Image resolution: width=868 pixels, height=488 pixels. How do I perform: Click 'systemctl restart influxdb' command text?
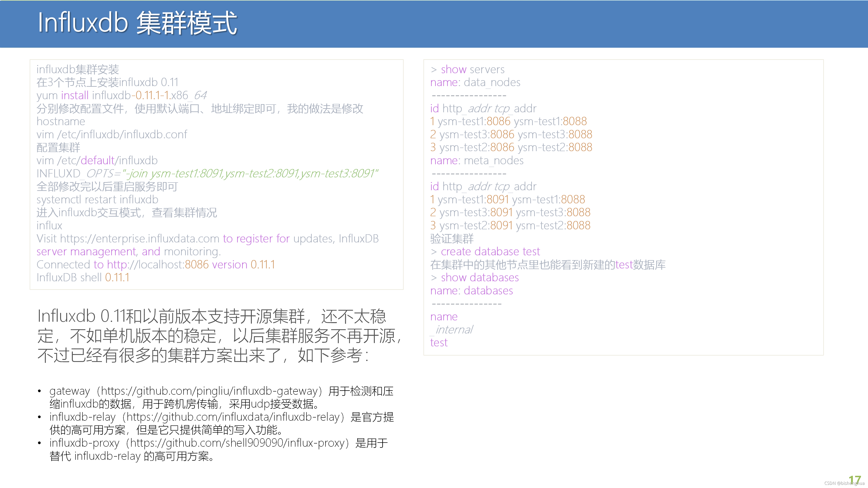pos(97,199)
